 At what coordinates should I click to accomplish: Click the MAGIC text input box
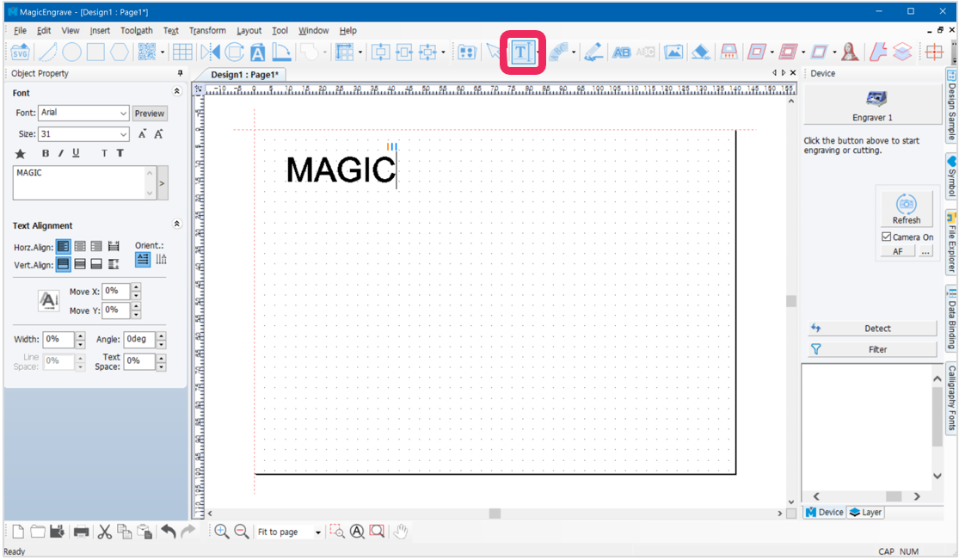click(84, 182)
